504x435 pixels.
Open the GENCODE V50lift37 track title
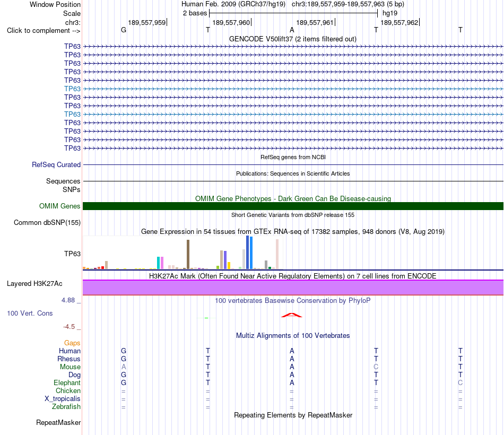[293, 39]
